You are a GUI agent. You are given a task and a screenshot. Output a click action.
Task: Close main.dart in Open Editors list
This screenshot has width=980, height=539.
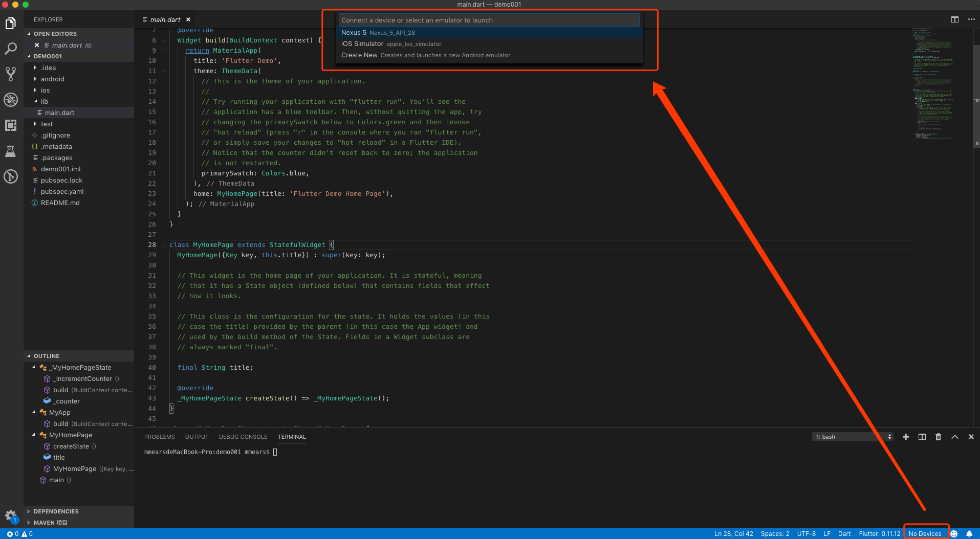(37, 45)
